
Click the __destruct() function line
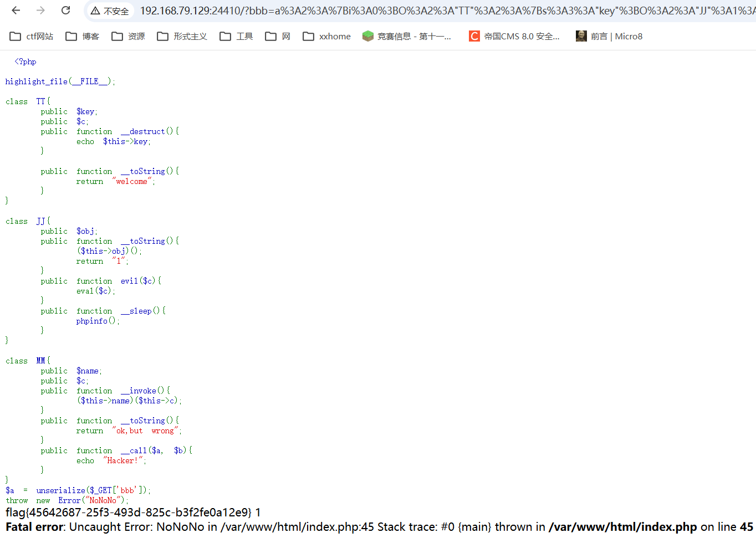coord(110,131)
